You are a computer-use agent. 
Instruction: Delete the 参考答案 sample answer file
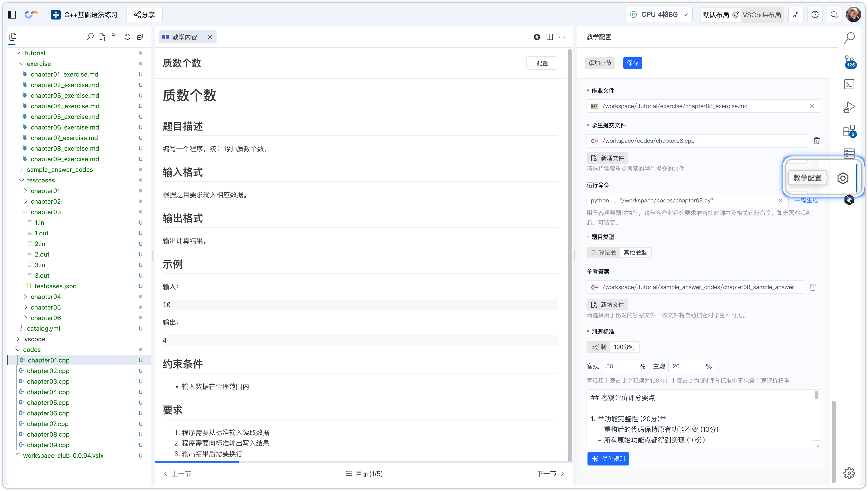(x=813, y=287)
